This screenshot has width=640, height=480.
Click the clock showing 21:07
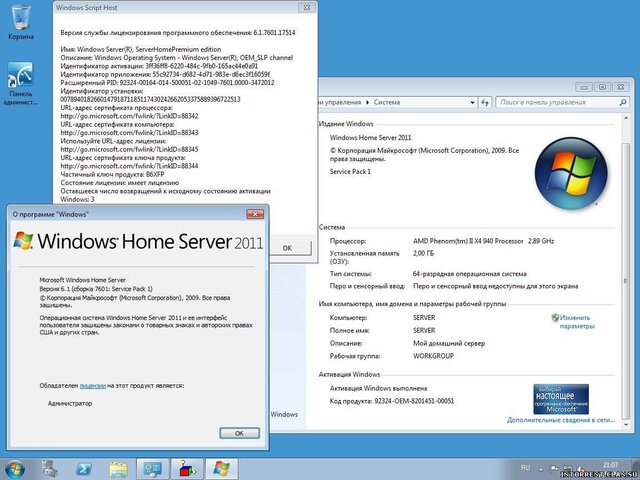click(x=611, y=465)
